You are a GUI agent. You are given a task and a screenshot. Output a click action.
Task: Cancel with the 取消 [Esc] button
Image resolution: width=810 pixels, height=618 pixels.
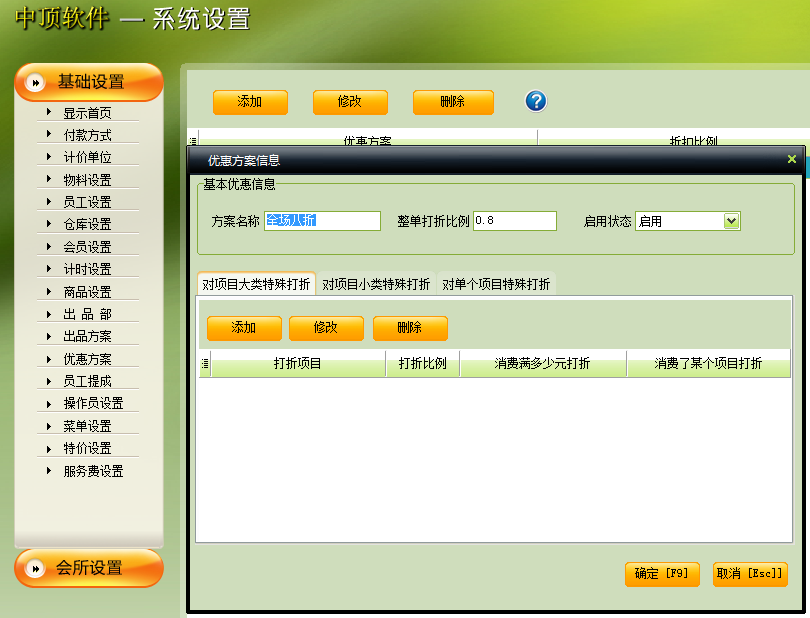750,574
